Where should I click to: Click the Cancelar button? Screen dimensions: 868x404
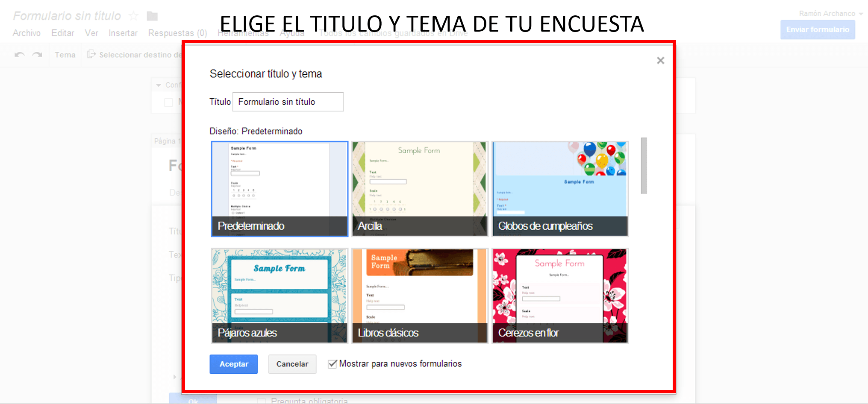click(292, 364)
